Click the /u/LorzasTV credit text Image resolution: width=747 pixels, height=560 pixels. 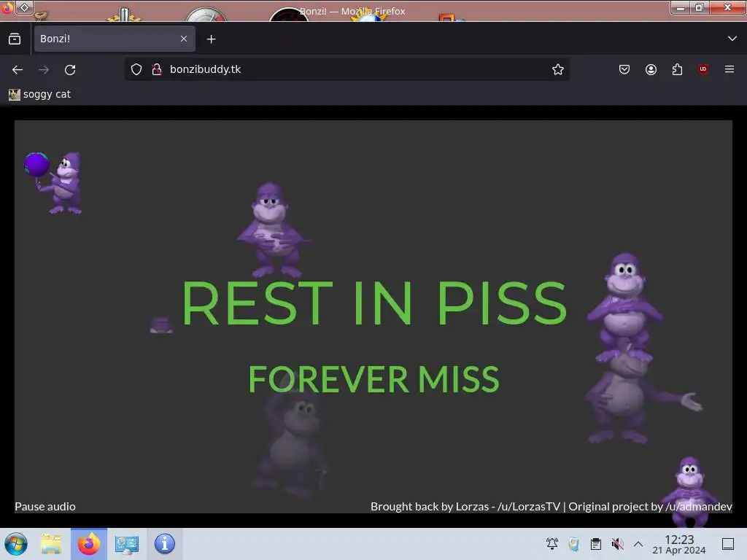(x=529, y=506)
